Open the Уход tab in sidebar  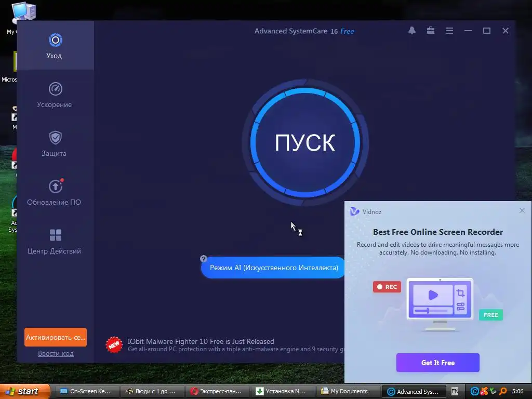(55, 46)
